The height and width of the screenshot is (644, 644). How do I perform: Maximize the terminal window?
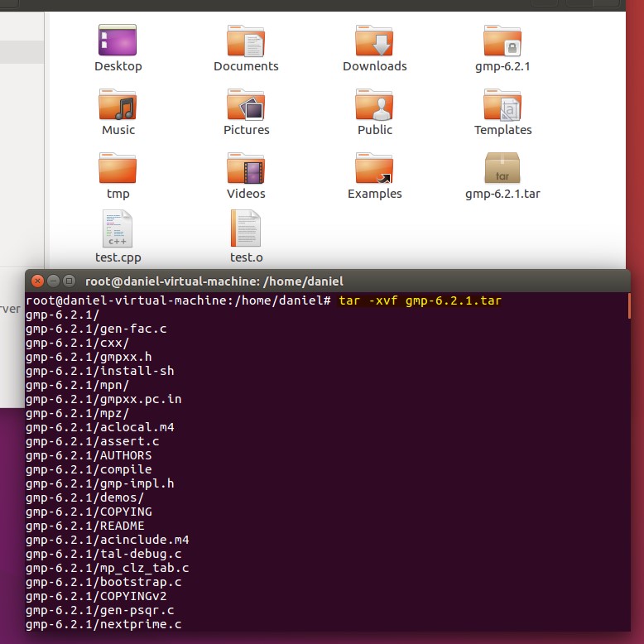pos(70,281)
